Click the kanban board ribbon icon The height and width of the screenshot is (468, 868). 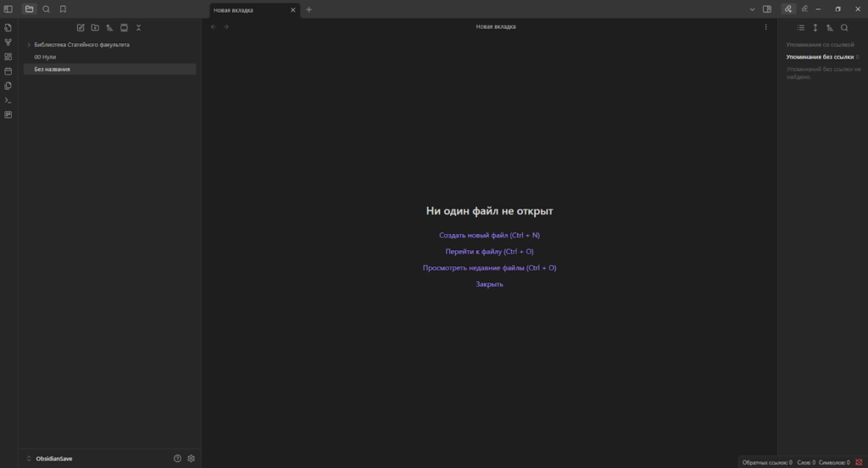click(x=8, y=114)
